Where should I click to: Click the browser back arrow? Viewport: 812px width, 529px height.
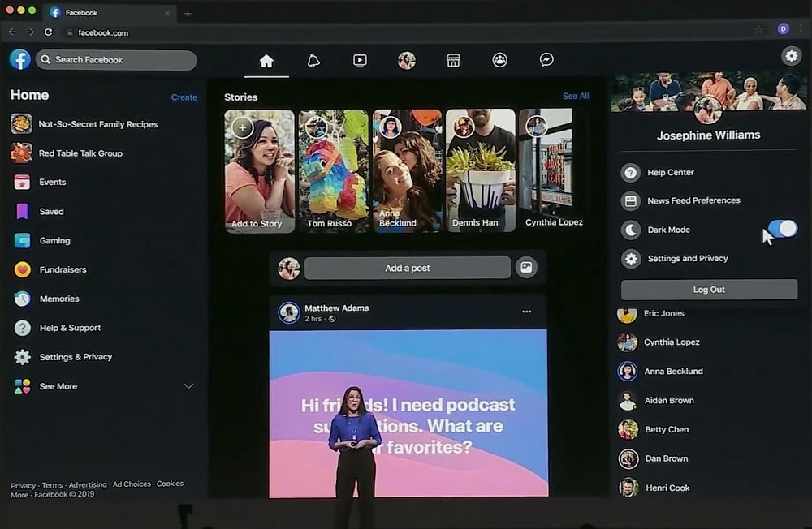12,32
